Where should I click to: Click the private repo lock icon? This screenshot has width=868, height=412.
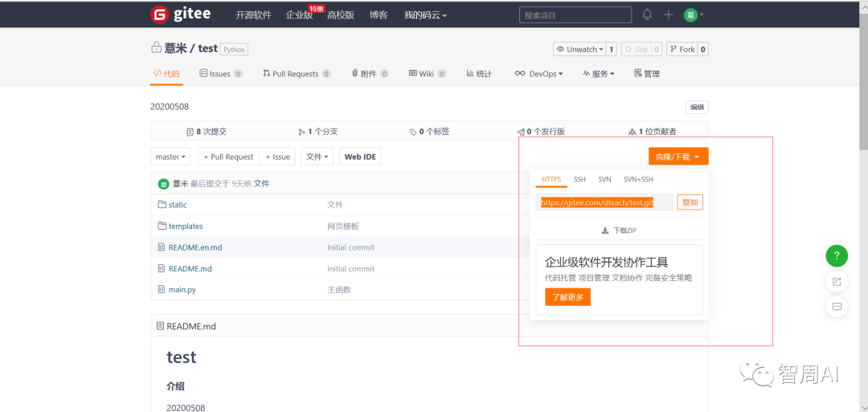[x=156, y=47]
